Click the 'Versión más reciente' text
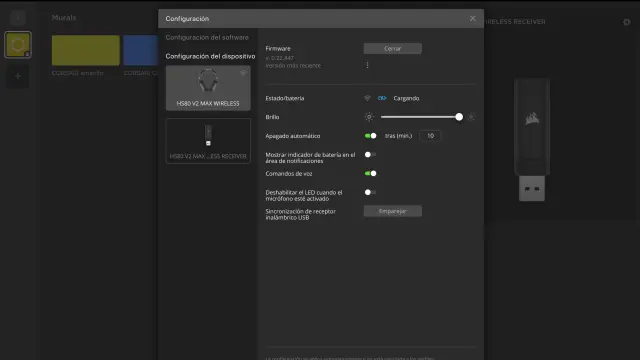 tap(293, 66)
